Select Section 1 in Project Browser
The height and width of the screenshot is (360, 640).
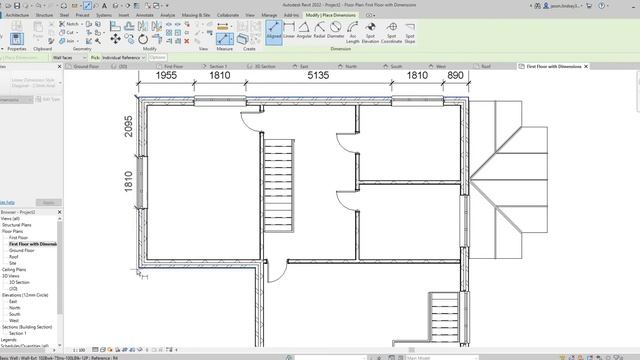18,333
